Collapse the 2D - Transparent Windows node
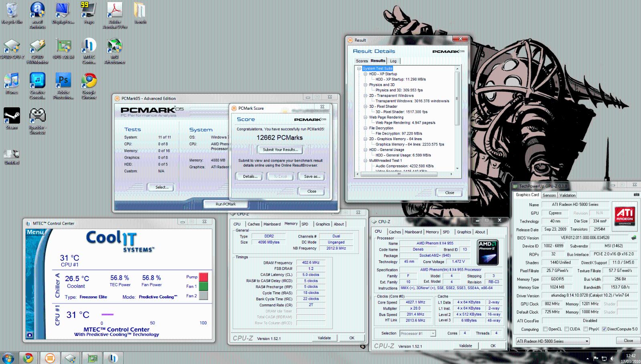Screen dimensions: 641x364 (x=365, y=96)
